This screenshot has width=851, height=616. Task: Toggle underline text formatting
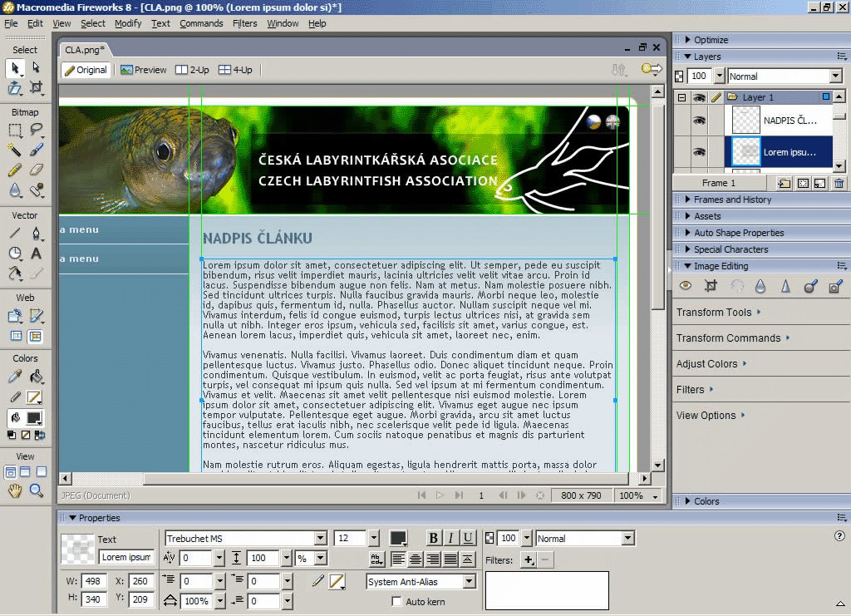pyautogui.click(x=467, y=538)
